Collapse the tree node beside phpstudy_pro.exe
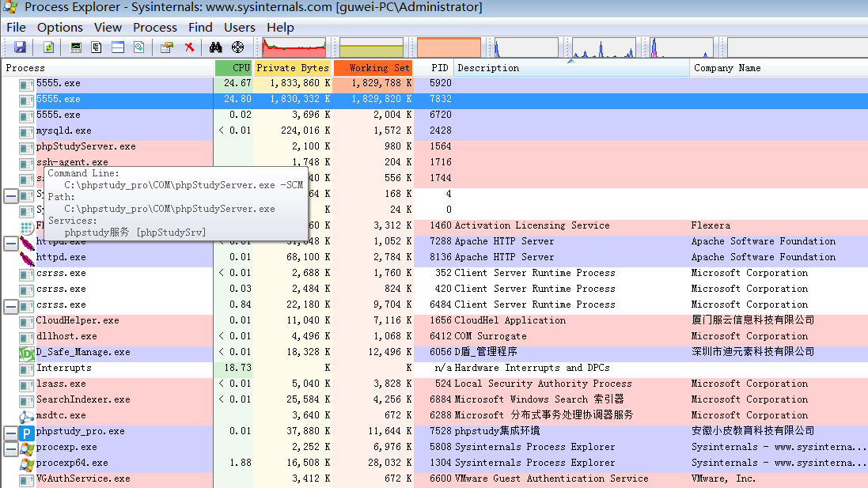The height and width of the screenshot is (488, 868). point(10,433)
